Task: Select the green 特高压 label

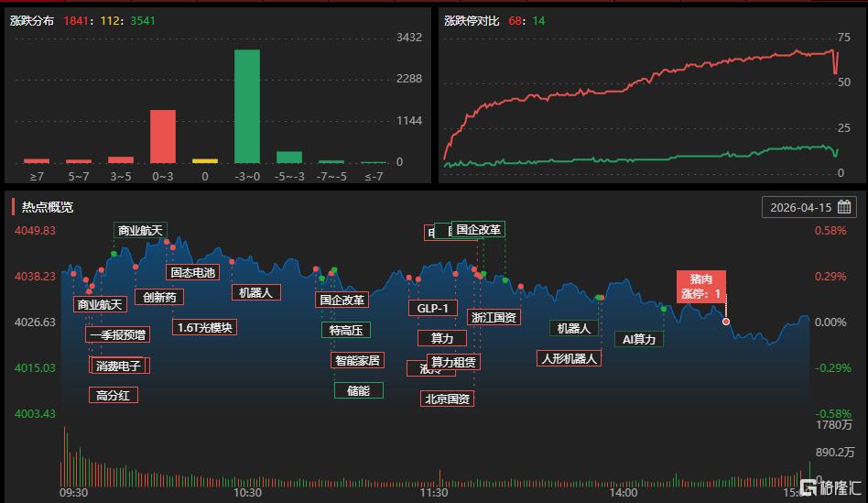Action: tap(346, 330)
